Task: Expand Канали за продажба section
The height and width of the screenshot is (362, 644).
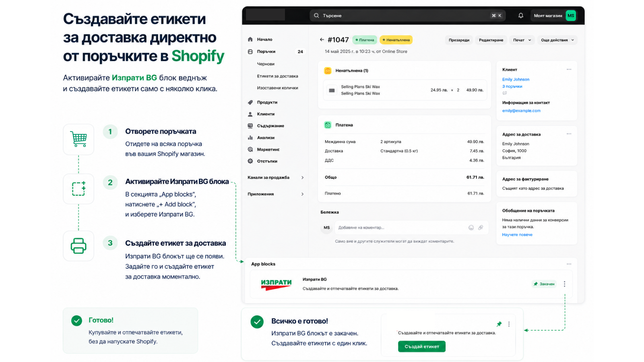Action: tap(276, 178)
